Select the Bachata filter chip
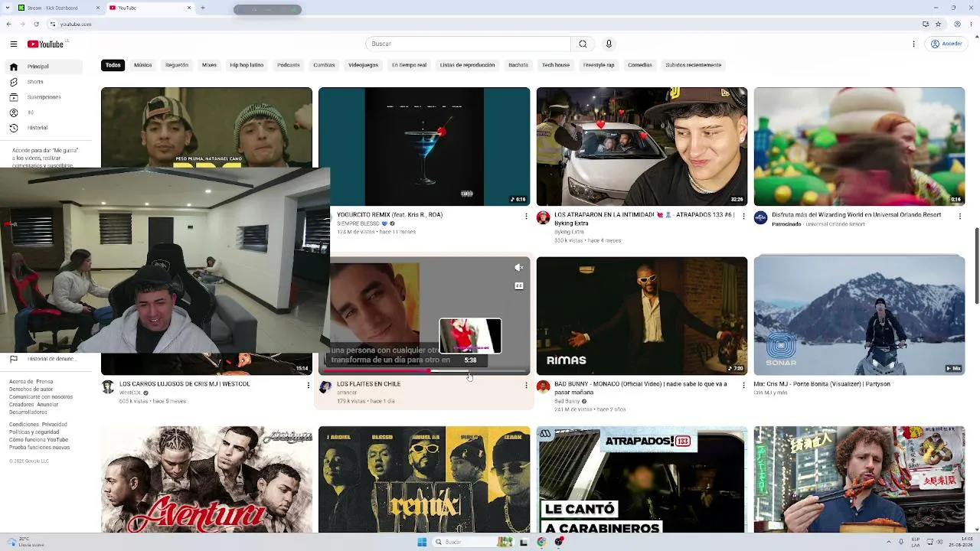The image size is (980, 551). [x=518, y=65]
